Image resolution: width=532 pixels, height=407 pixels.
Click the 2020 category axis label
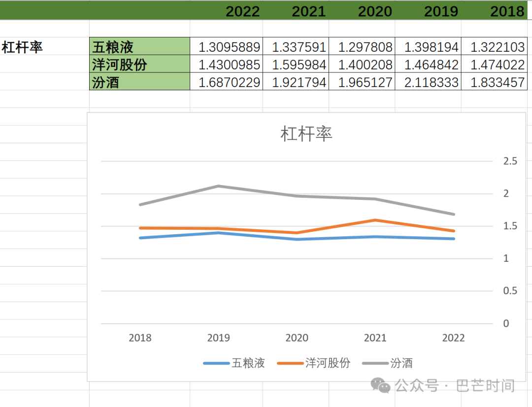pyautogui.click(x=297, y=338)
